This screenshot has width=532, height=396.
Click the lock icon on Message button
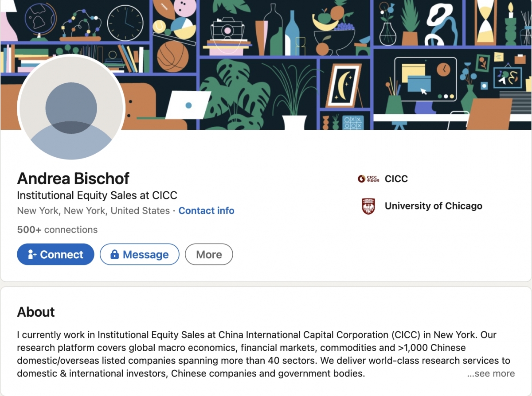click(114, 255)
